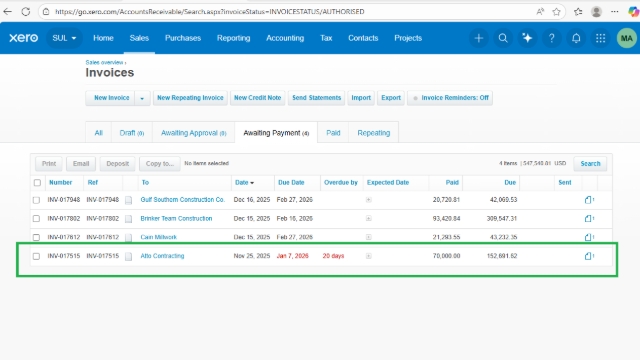Open the Purchases menu
This screenshot has height=360, width=640.
tap(183, 38)
